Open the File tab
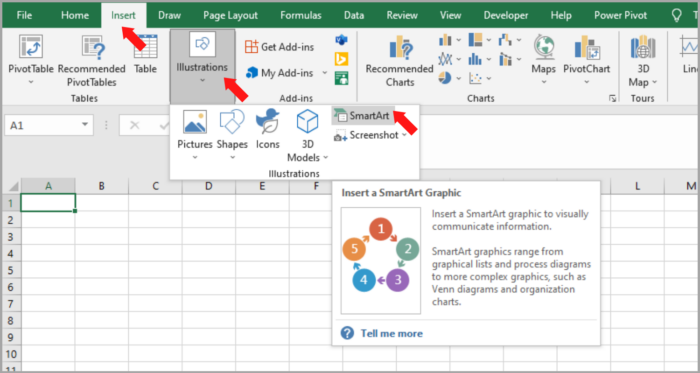Screen dimensions: 700x373 click(24, 16)
